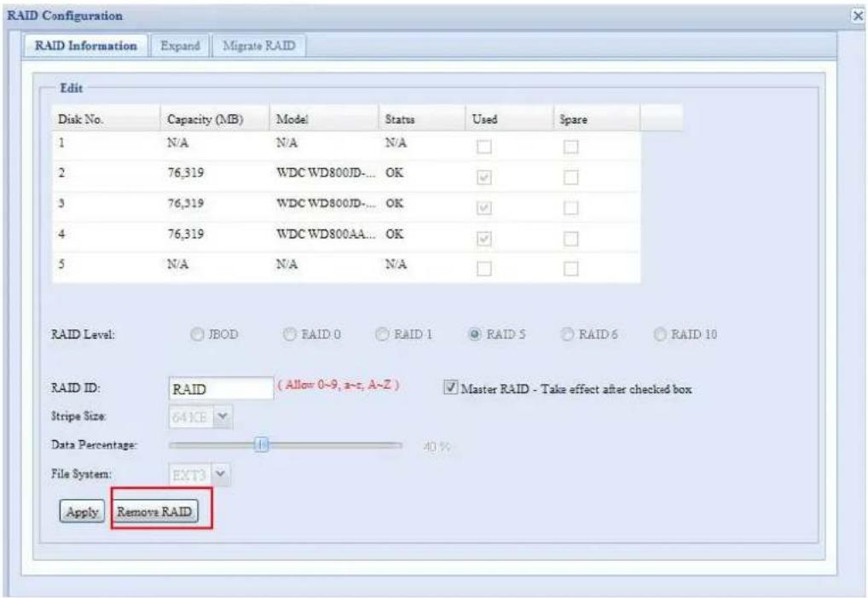Toggle the Used box for disk 4
The width and height of the screenshot is (868, 598).
pyautogui.click(x=483, y=239)
